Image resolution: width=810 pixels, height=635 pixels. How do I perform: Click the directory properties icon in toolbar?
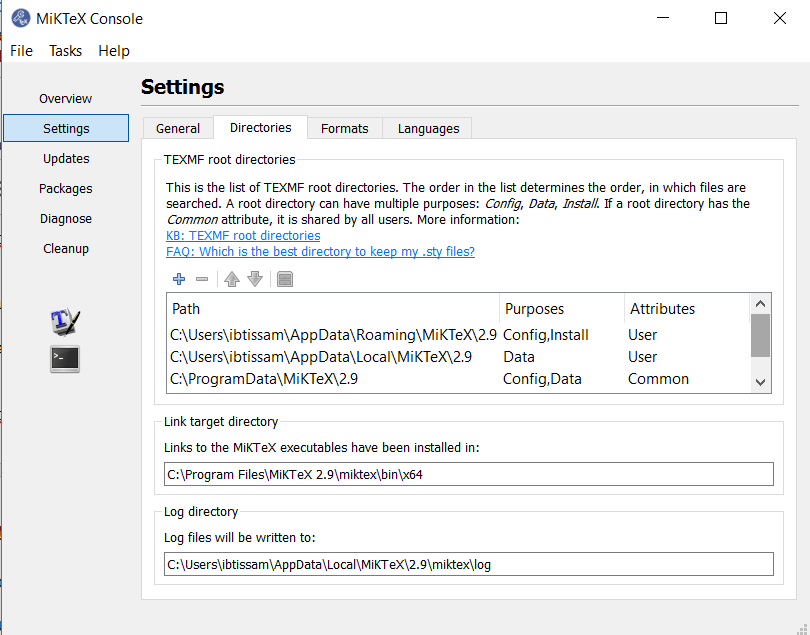(285, 279)
